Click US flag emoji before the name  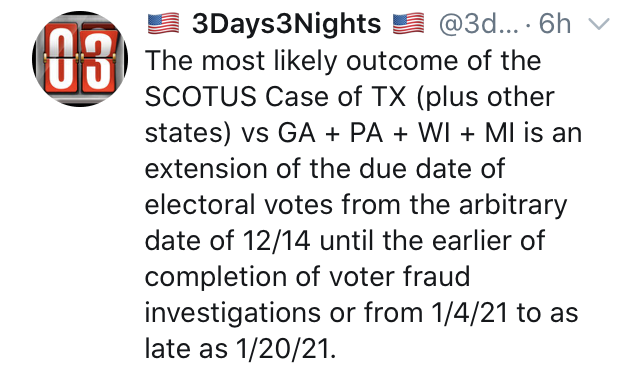(x=163, y=23)
